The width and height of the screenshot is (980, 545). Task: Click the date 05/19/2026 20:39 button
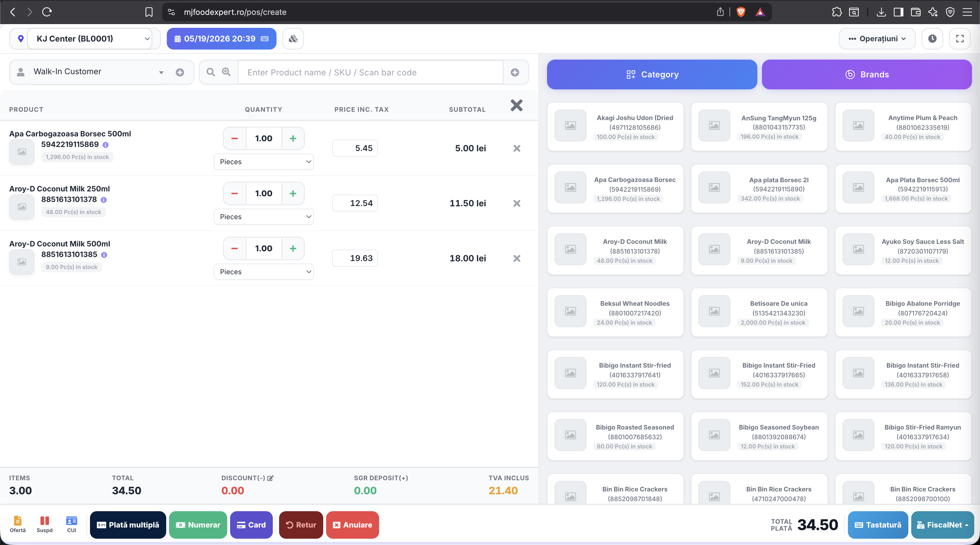222,38
